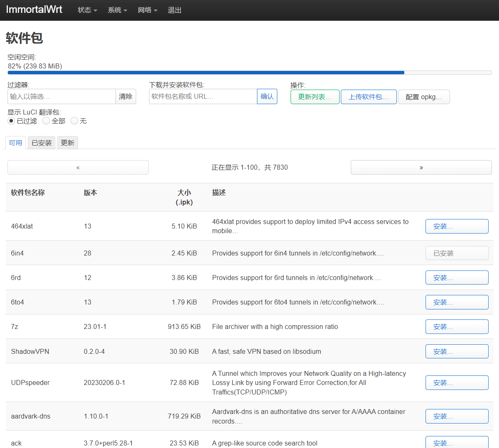The image size is (499, 448).
Task: Switch to the 已安装 tab
Action: (x=42, y=143)
